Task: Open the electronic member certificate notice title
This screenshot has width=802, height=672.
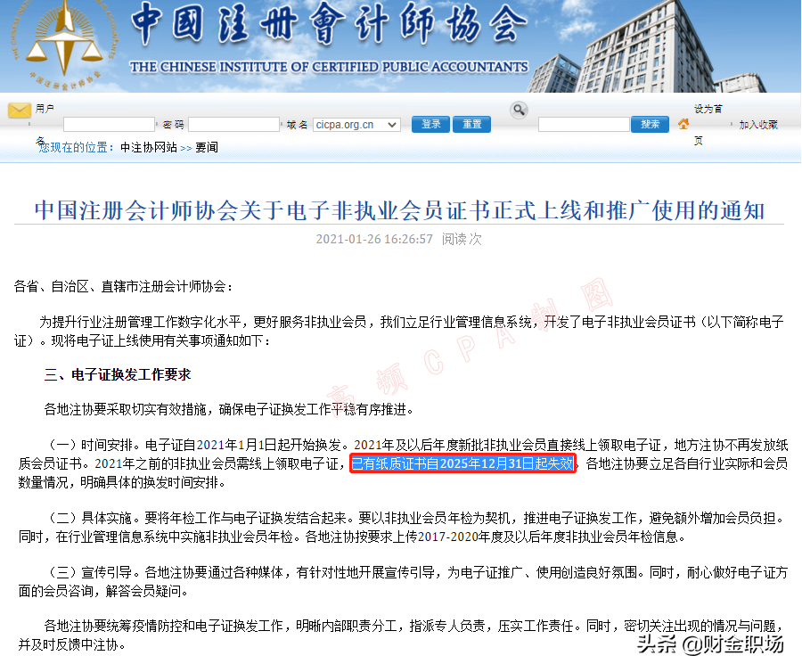Action: (401, 205)
